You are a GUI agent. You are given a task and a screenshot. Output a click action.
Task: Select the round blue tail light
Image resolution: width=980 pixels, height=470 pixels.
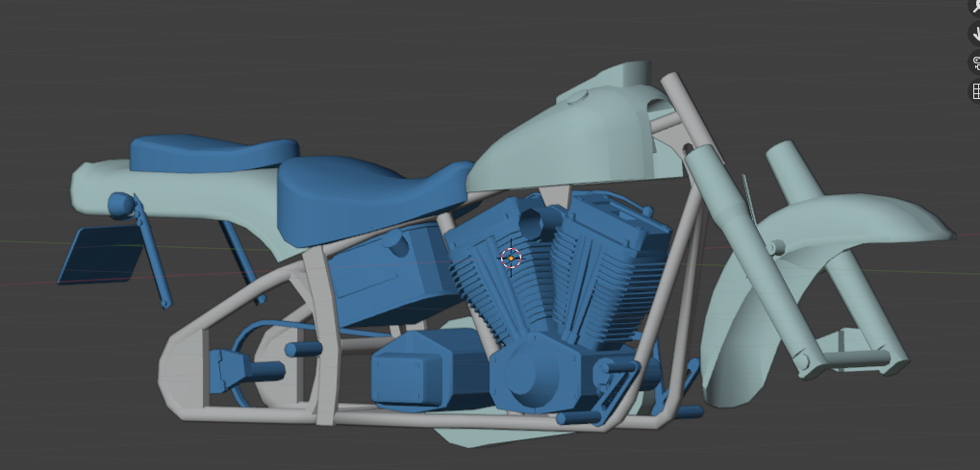point(120,205)
